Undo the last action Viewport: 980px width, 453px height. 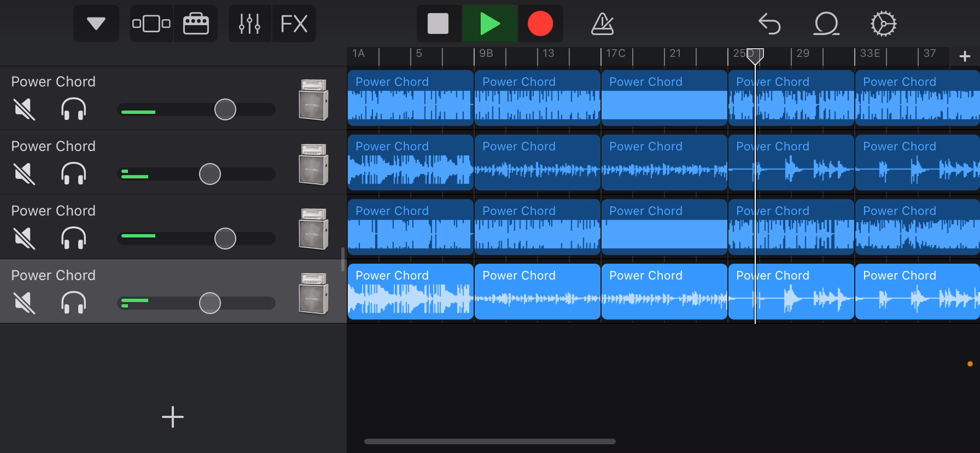click(769, 24)
